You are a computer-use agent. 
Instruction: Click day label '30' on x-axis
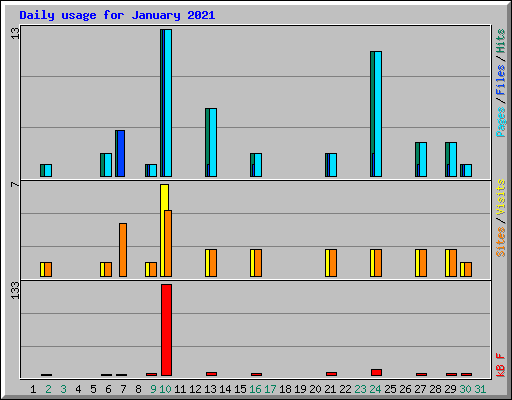tap(465, 389)
